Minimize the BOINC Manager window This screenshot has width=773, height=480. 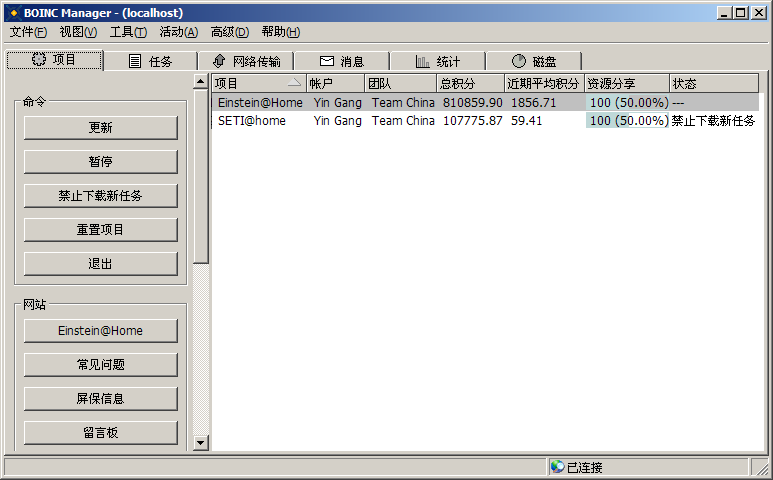point(724,13)
